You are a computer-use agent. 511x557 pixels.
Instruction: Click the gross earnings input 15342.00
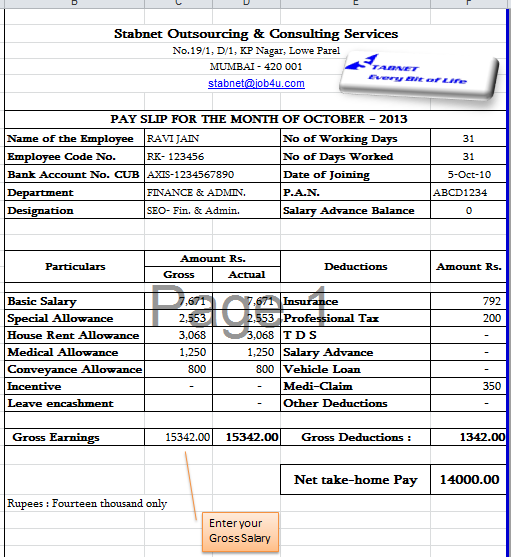[x=179, y=437]
